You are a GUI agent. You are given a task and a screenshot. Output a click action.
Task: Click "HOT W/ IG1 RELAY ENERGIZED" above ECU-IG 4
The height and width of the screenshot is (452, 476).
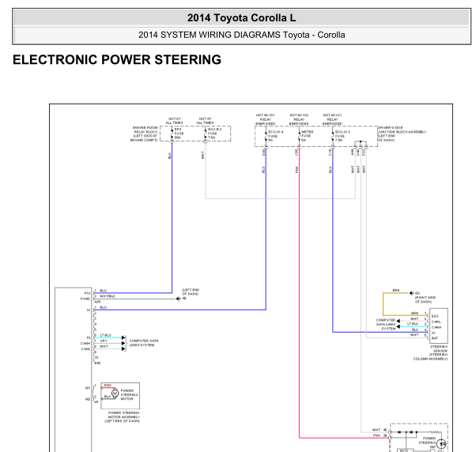266,119
